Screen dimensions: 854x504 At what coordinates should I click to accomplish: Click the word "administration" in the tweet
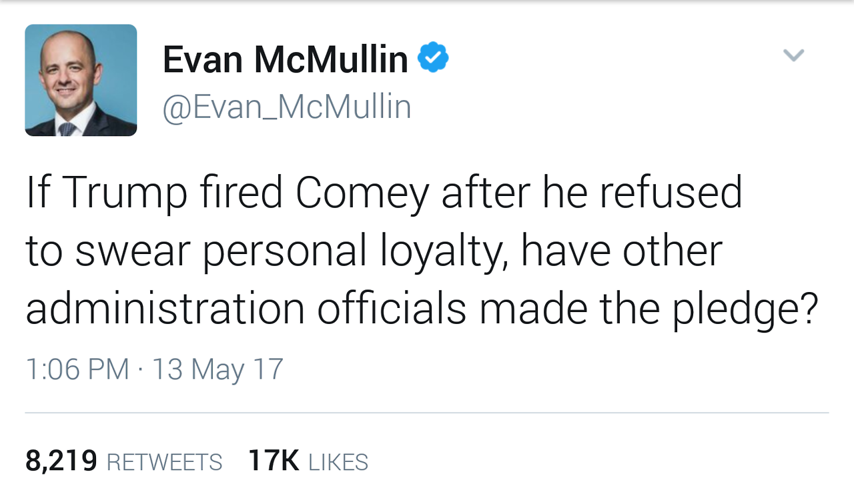pos(165,309)
